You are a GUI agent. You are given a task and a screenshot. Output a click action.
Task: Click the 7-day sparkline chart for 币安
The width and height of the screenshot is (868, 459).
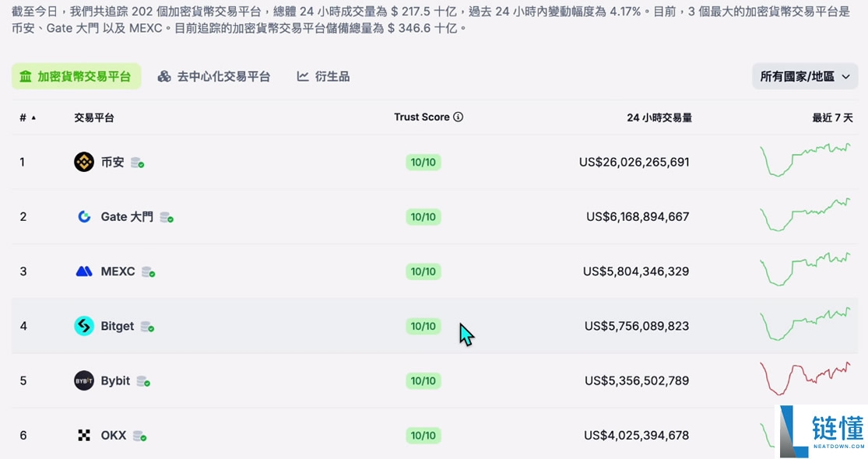805,159
